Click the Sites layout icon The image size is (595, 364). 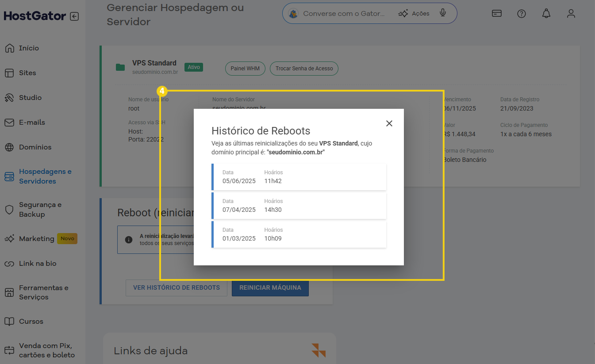pos(9,73)
